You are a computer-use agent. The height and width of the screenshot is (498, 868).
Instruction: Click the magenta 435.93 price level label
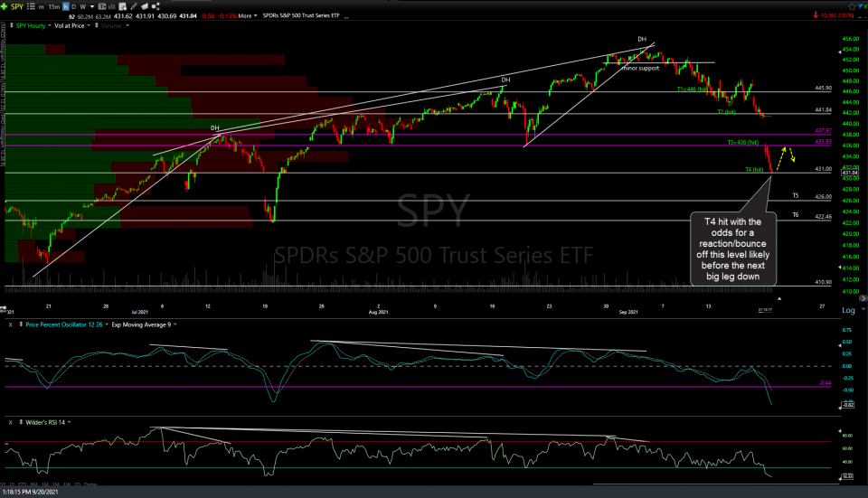coord(823,142)
